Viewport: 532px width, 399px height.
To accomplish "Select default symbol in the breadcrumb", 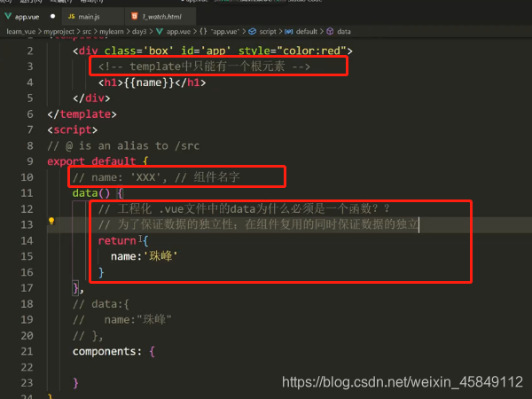I will coord(307,32).
